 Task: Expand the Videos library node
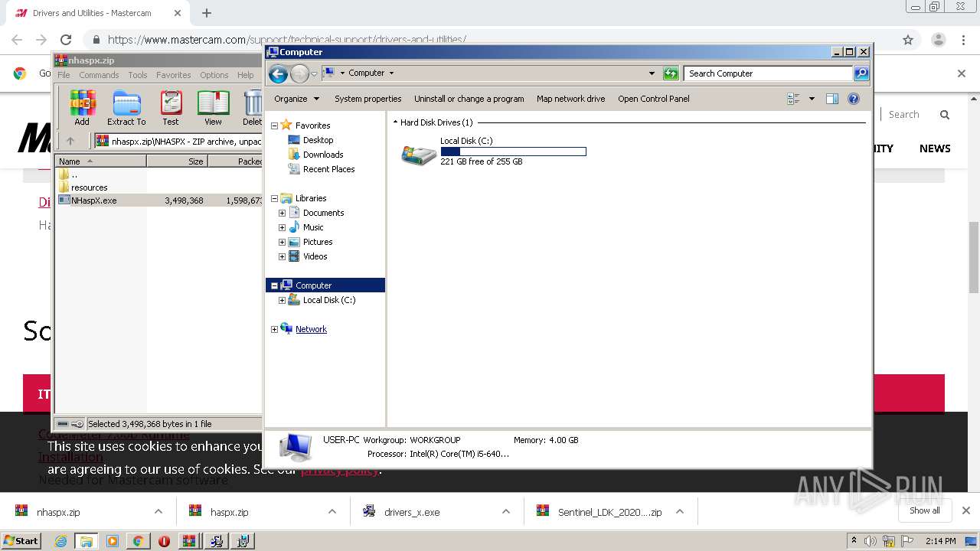(282, 256)
